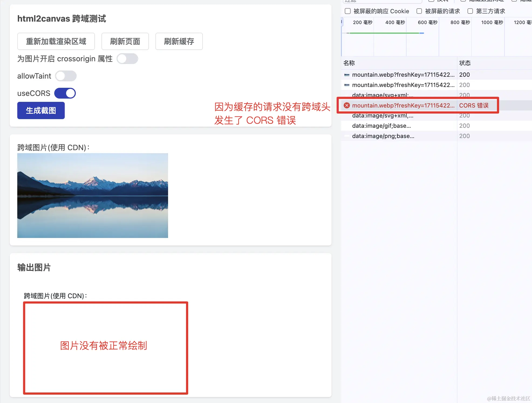The width and height of the screenshot is (532, 403).
Task: Check the 第三方请求 checkbox
Action: pos(470,11)
